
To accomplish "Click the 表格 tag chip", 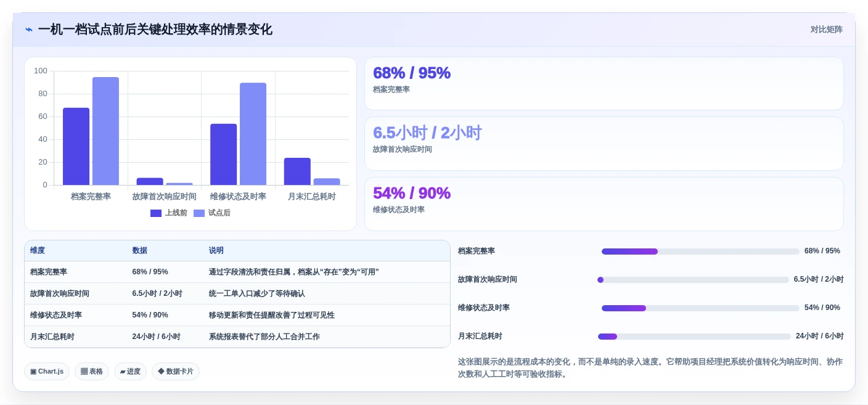I will (92, 372).
